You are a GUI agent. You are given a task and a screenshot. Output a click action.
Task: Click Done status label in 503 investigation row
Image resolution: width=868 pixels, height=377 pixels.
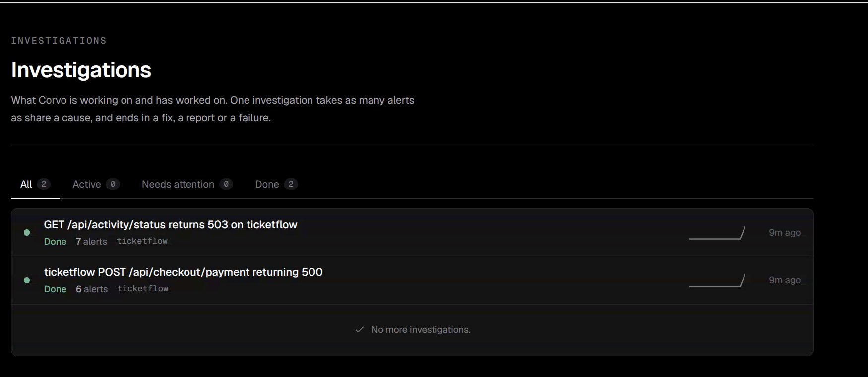click(55, 242)
